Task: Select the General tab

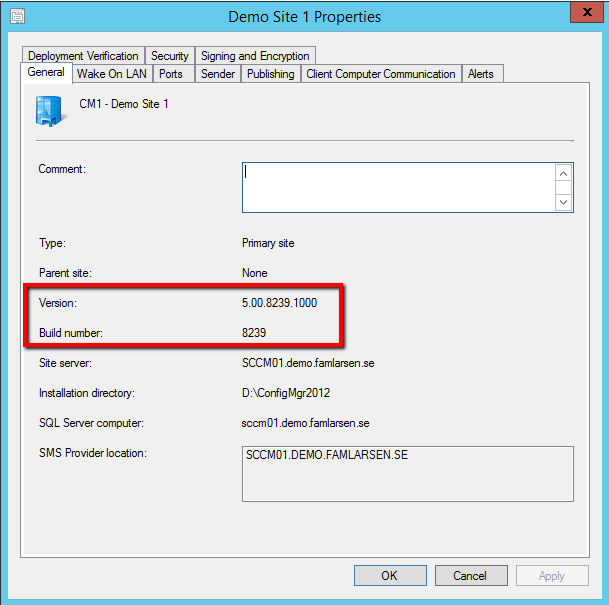Action: point(46,73)
